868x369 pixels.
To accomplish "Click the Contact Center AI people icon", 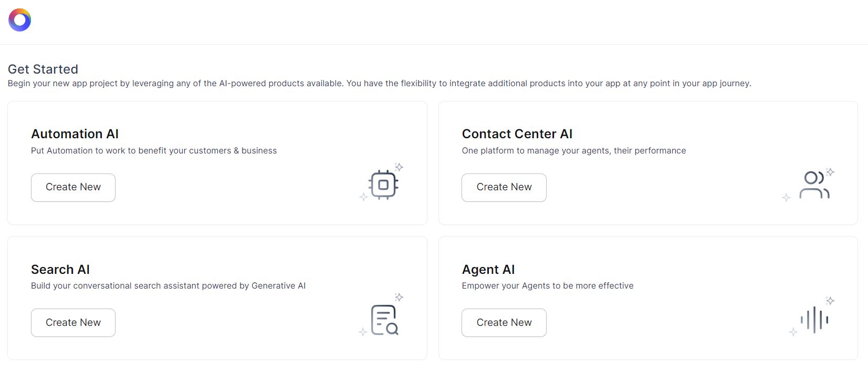I will coord(813,185).
